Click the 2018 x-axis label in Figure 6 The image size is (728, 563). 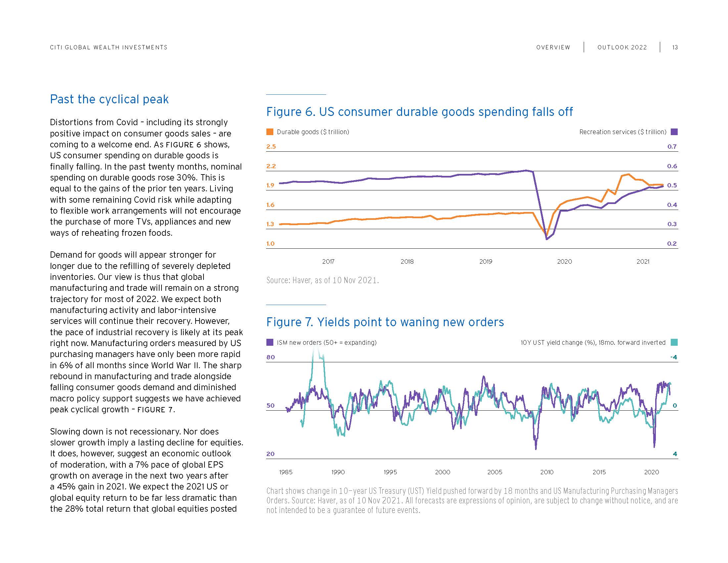407,262
